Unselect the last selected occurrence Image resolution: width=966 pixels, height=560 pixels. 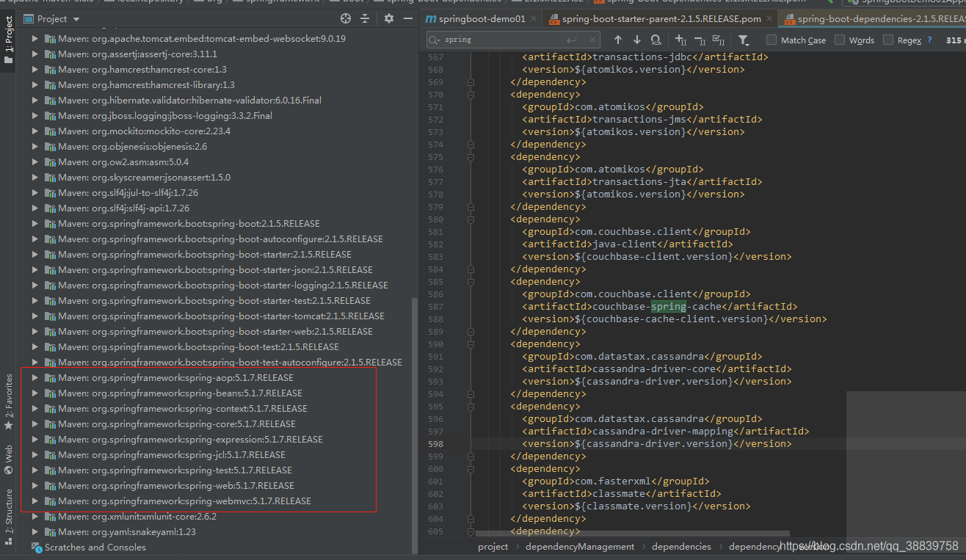click(x=700, y=40)
